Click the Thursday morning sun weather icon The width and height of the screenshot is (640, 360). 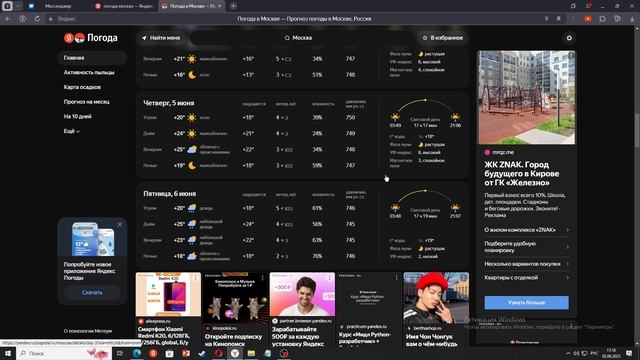[x=191, y=118]
